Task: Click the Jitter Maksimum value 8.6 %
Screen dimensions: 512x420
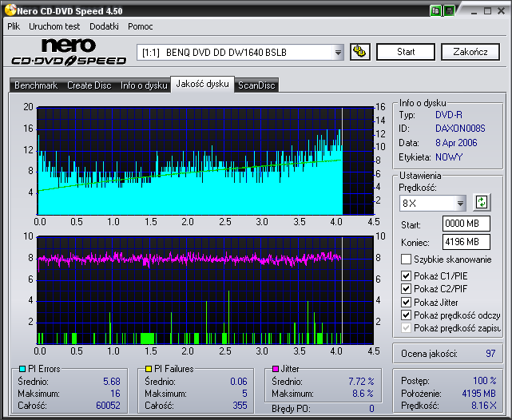Action: [363, 393]
